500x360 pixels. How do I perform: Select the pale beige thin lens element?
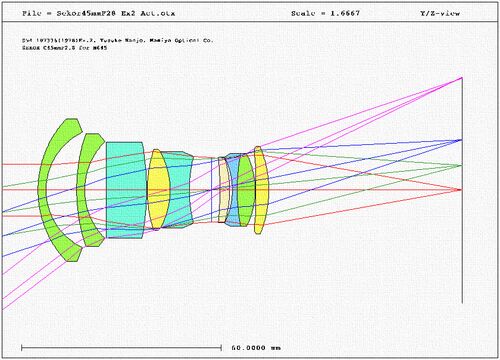coord(223,190)
